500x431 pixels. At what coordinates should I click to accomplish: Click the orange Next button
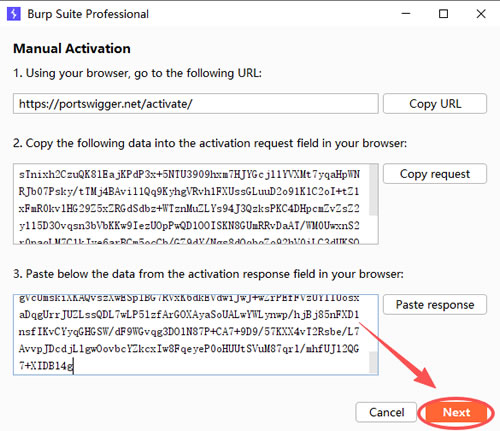[456, 412]
